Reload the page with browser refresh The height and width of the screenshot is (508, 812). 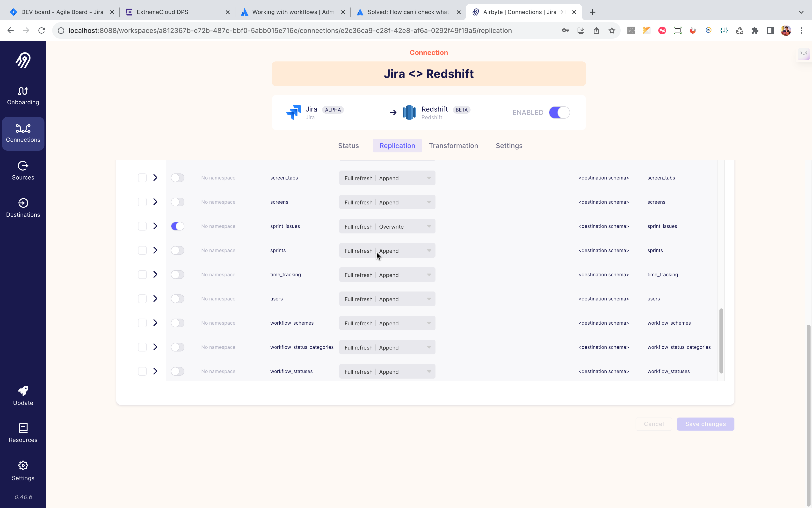click(42, 30)
